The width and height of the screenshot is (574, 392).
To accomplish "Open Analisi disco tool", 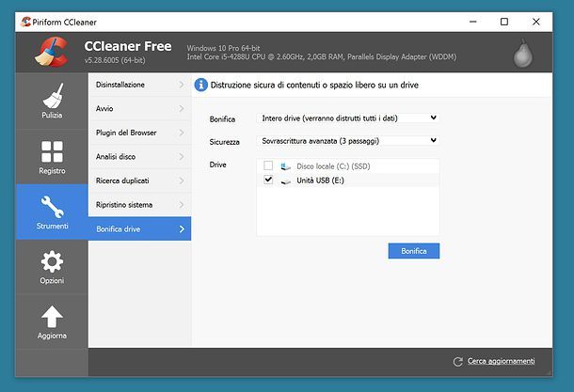I will (140, 156).
